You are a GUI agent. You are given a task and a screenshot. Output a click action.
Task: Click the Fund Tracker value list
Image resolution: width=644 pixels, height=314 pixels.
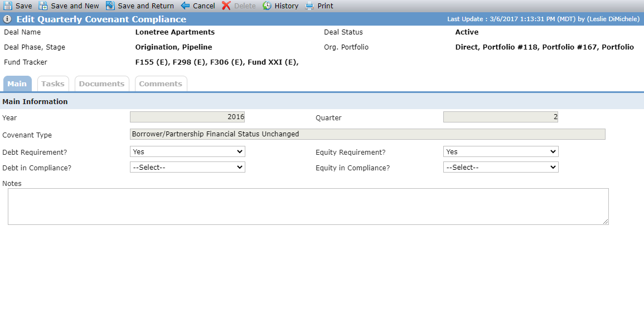(217, 62)
